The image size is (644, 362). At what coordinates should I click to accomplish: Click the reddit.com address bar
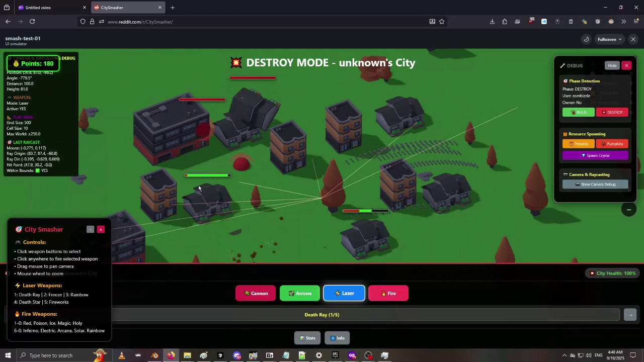pos(262,22)
